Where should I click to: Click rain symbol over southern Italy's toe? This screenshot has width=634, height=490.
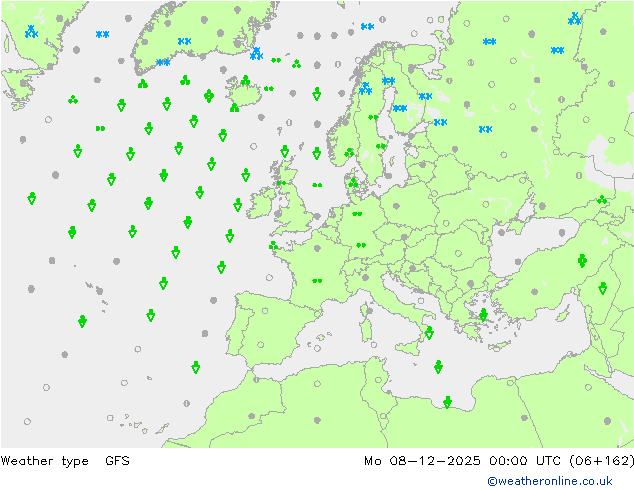pyautogui.click(x=429, y=332)
